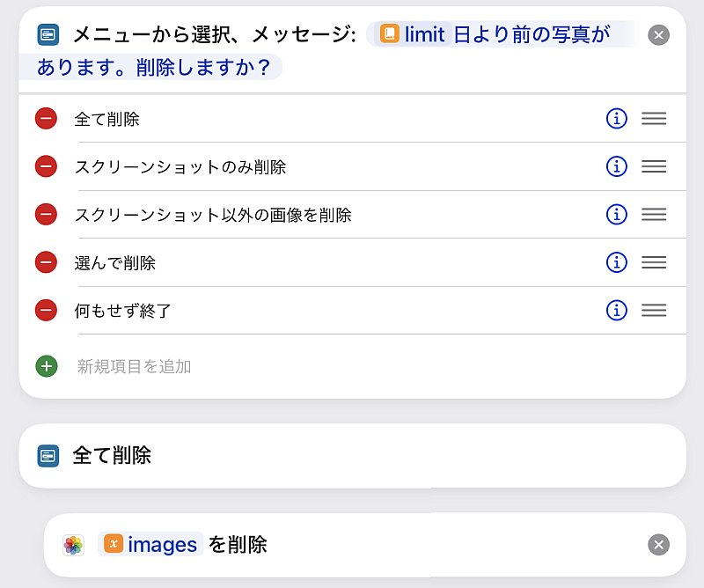Select reorder handle for スクリーンショット以外の画像を削除
Screen dimensions: 704x588
pos(654,214)
